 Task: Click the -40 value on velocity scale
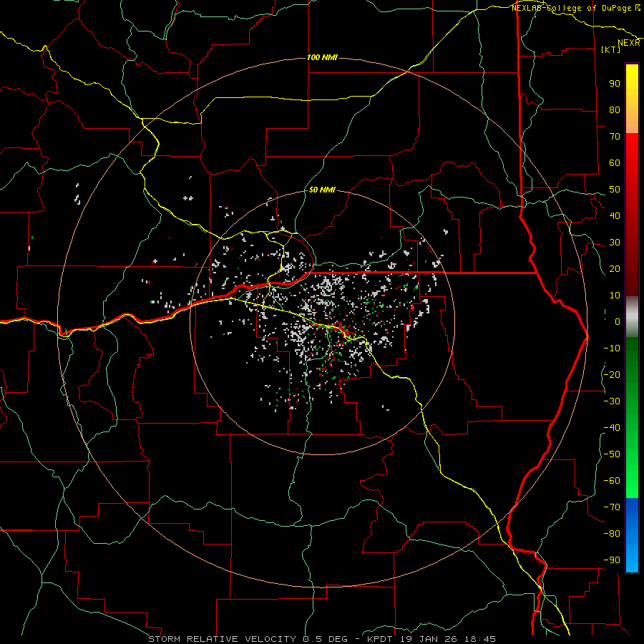(x=612, y=428)
